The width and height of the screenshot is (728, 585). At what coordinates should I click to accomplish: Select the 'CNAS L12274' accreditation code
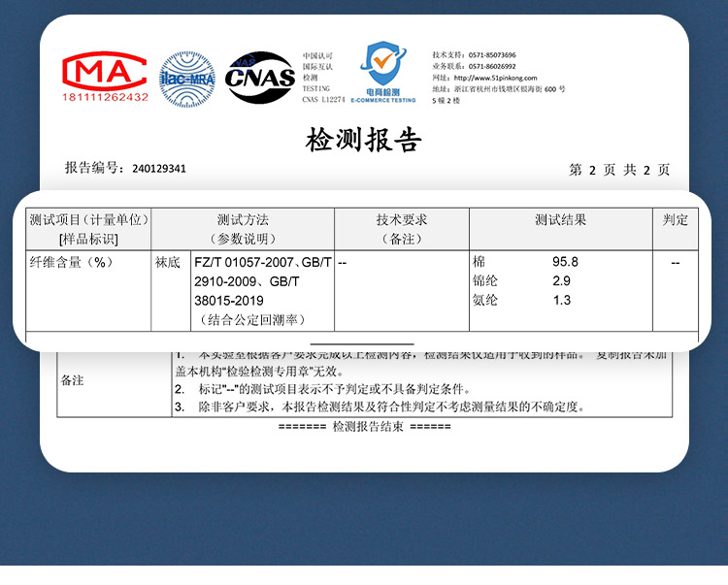coord(323,99)
